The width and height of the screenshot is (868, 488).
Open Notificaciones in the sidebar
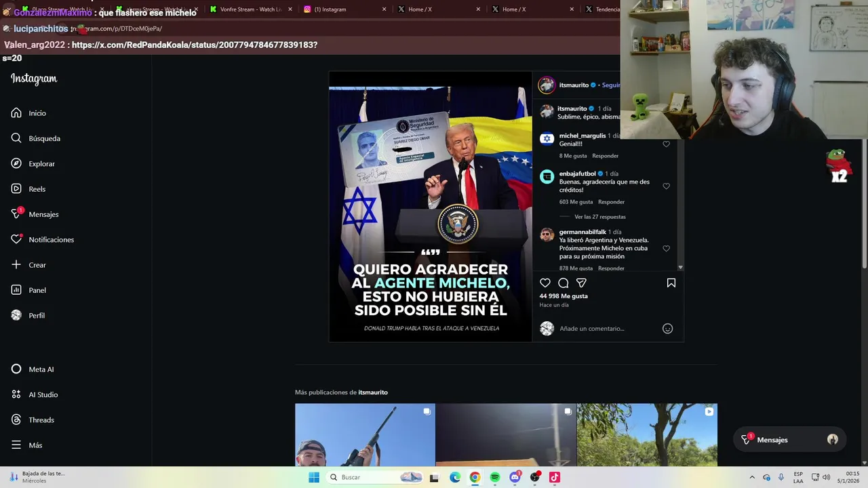pyautogui.click(x=42, y=239)
